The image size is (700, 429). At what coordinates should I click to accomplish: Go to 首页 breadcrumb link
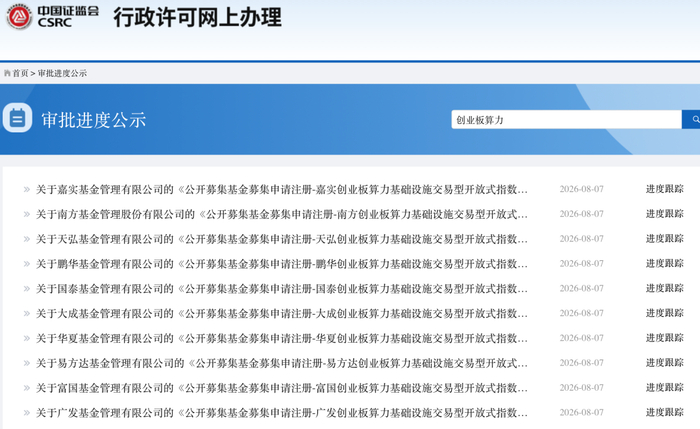tap(20, 73)
